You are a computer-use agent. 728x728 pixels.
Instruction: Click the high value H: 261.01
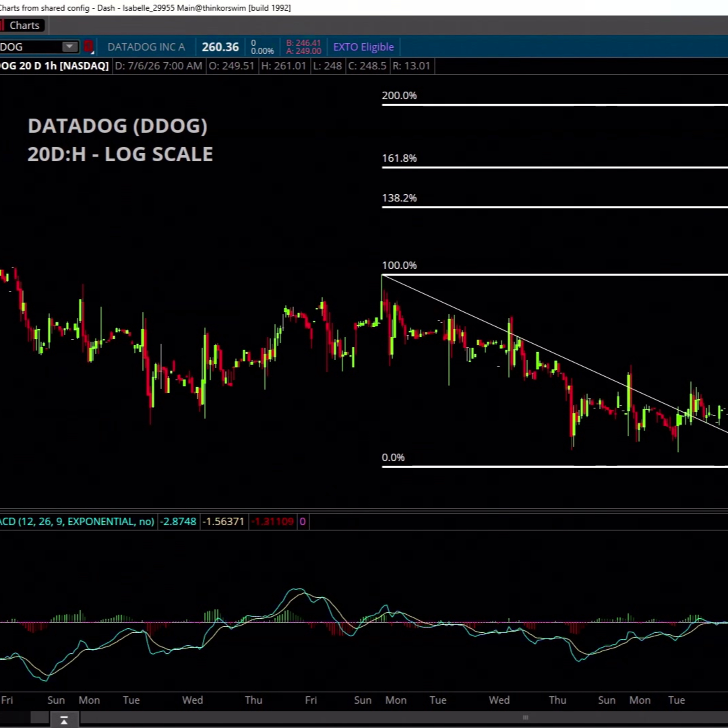click(x=284, y=66)
